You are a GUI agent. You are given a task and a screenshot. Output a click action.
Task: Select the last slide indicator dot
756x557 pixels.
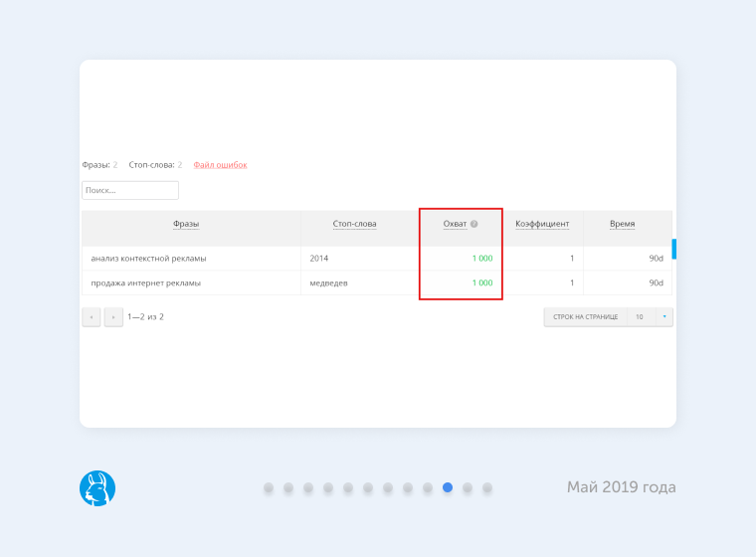[x=487, y=487]
